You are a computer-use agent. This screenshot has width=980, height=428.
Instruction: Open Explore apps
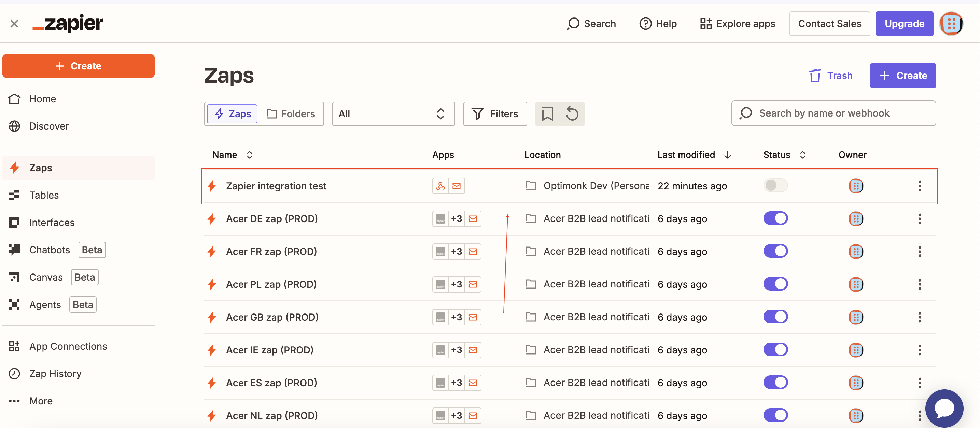[737, 24]
